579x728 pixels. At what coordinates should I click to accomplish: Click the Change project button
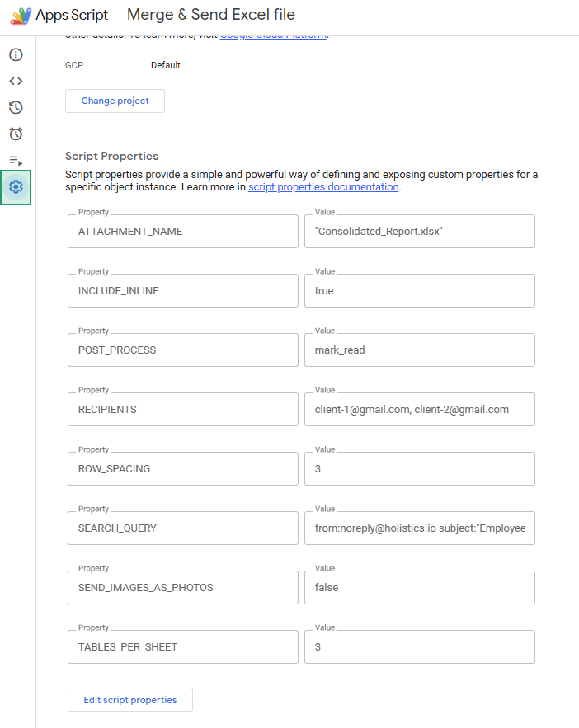pyautogui.click(x=115, y=101)
